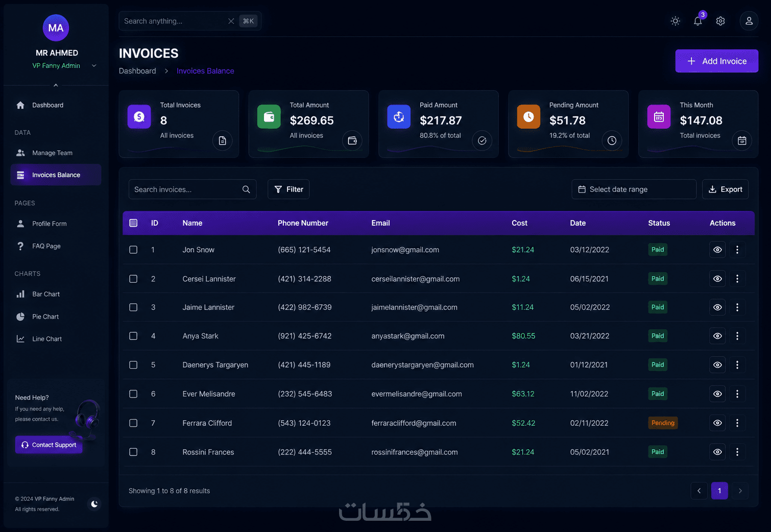Collapse the sidebar section with up chevron
Screen dimensions: 771x532
click(56, 85)
